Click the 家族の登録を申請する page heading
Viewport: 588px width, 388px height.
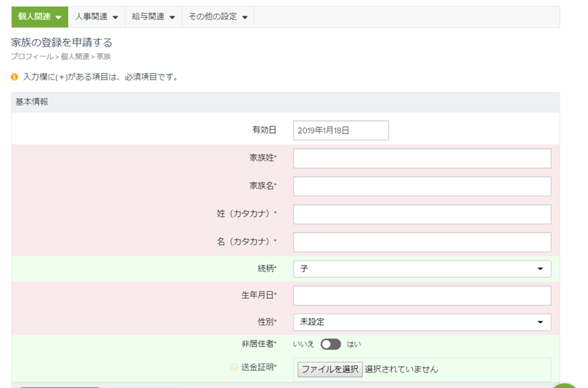tap(61, 42)
